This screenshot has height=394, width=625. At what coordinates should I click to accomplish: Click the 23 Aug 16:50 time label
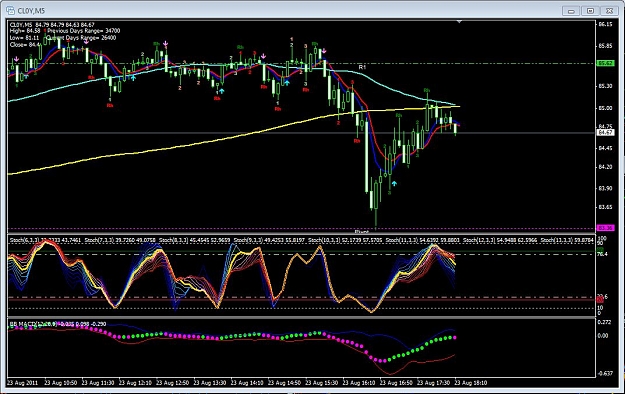tap(396, 382)
